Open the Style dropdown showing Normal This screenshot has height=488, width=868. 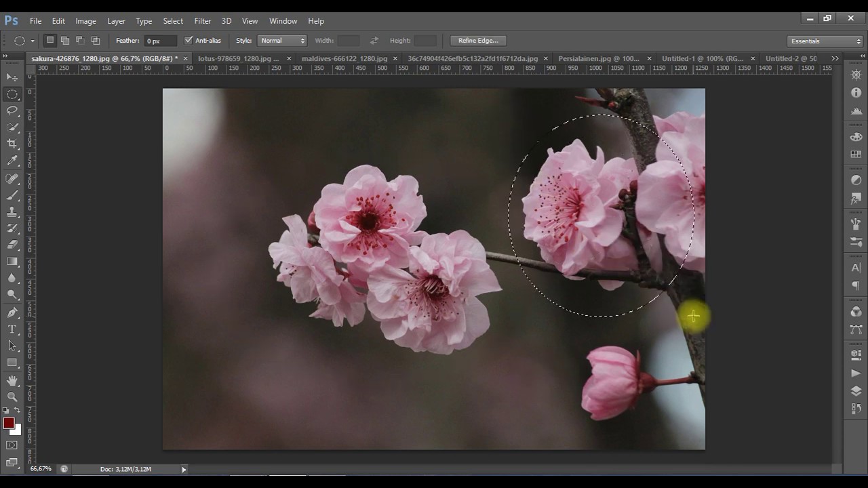(282, 41)
